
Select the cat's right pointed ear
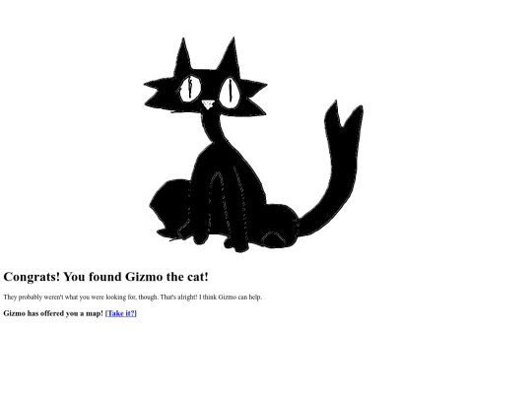[231, 56]
